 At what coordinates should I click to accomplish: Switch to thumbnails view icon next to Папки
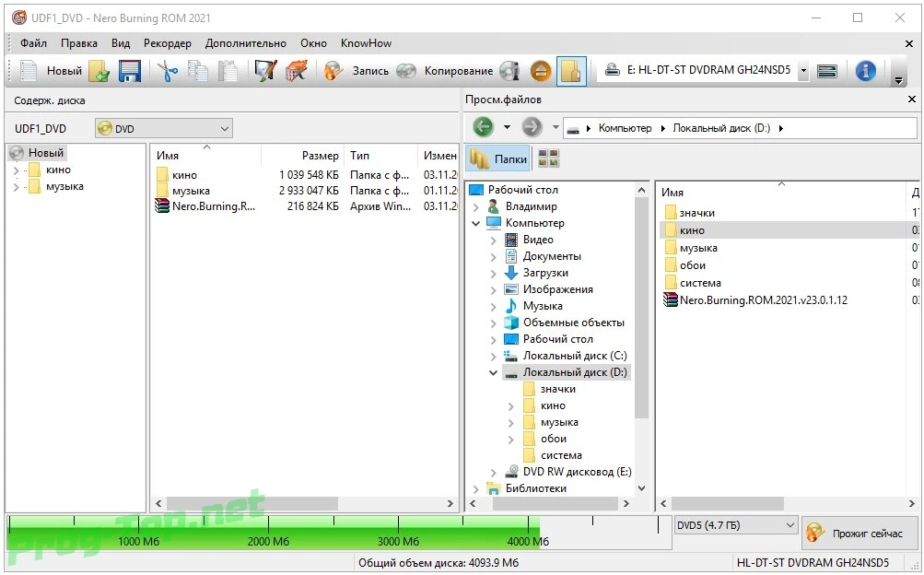coord(549,158)
